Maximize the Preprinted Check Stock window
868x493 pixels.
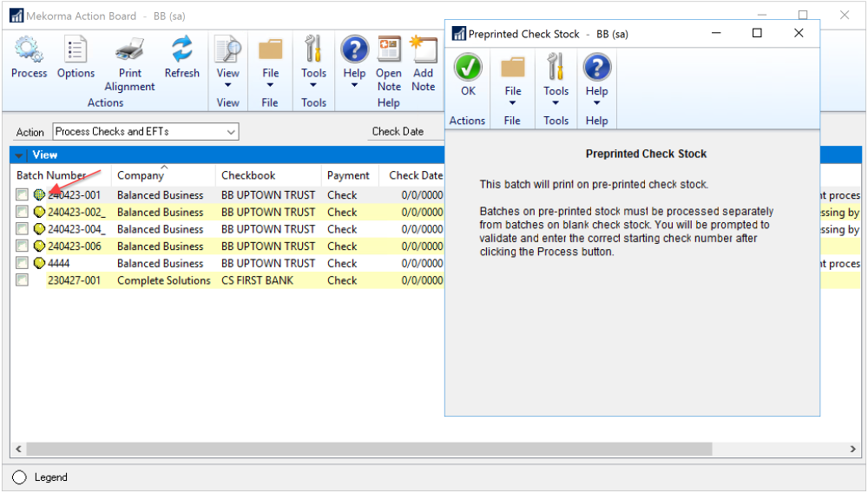757,33
